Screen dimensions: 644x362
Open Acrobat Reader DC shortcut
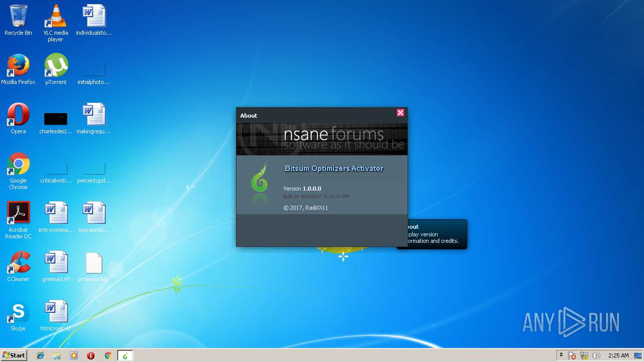pos(18,220)
